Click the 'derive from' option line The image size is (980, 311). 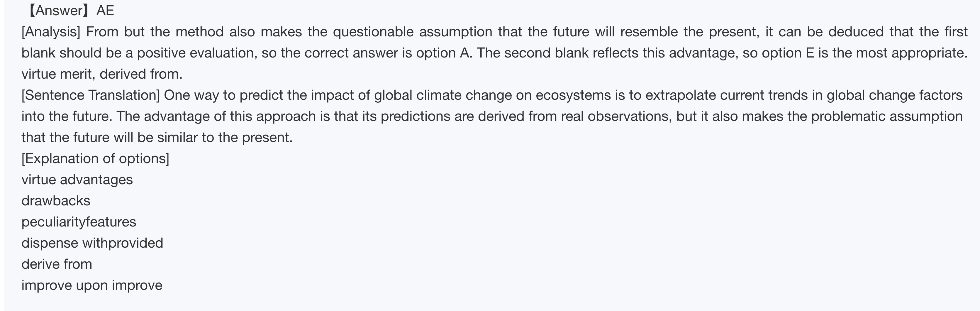tap(57, 264)
